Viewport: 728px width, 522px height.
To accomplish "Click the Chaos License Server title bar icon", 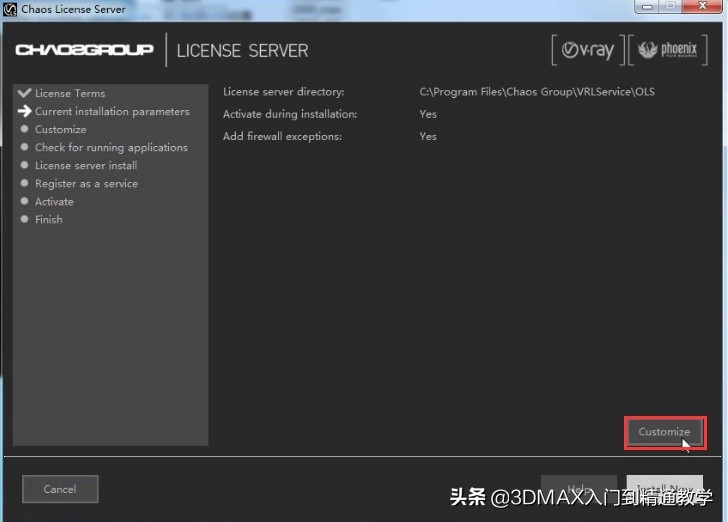I will click(x=10, y=9).
